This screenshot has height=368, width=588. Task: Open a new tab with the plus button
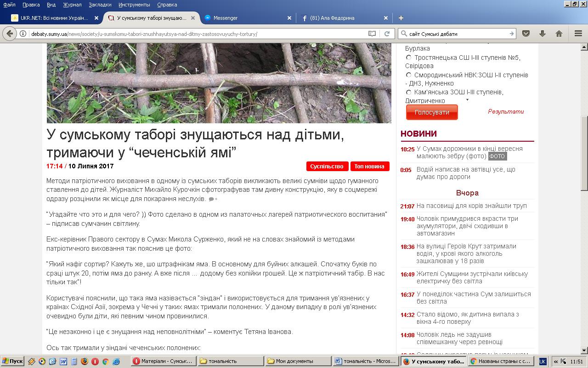pos(401,18)
